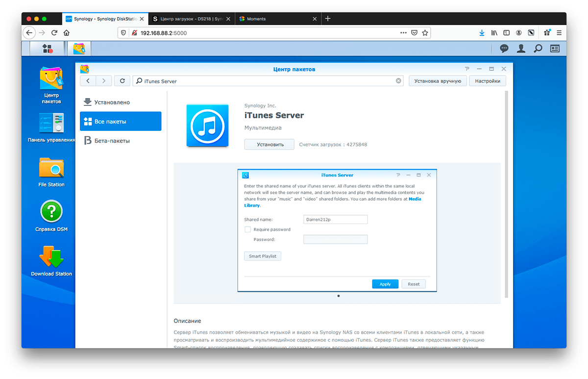This screenshot has width=588, height=379.
Task: Open the DSM main menu grid icon
Action: pos(48,49)
